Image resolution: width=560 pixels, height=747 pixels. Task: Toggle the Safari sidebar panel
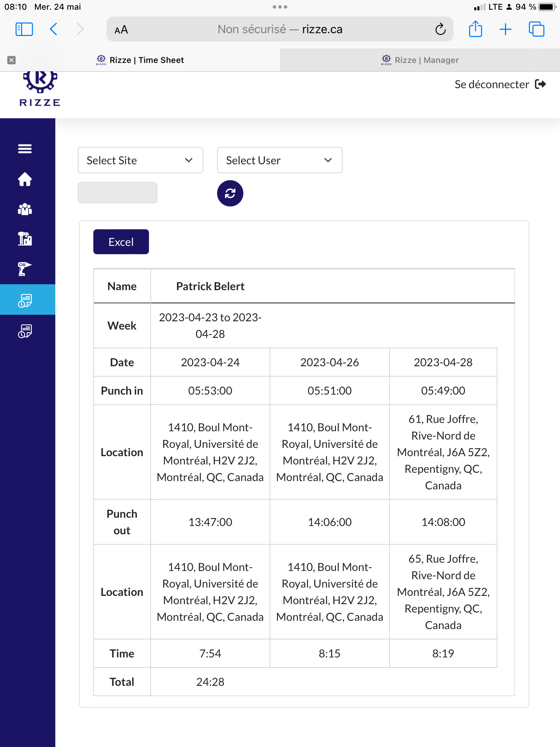coord(24,29)
